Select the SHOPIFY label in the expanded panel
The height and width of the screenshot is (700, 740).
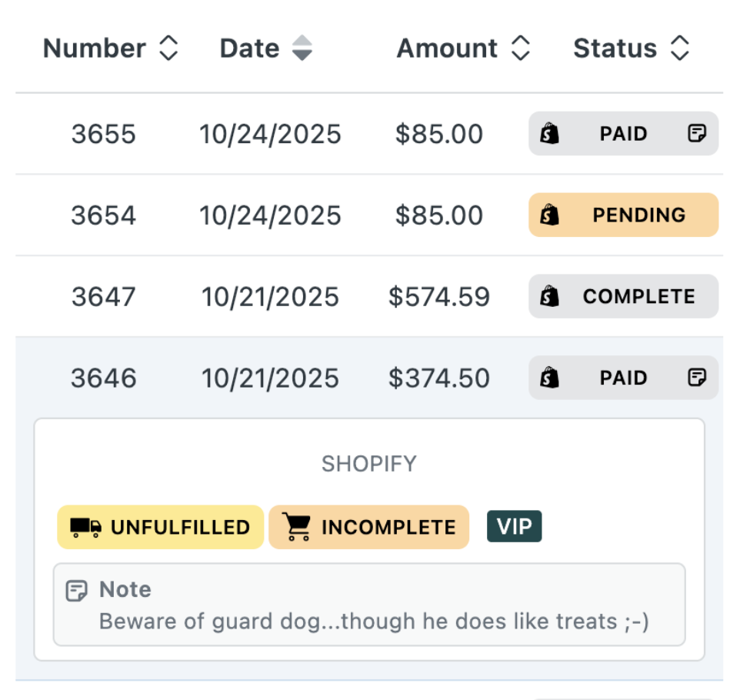pyautogui.click(x=368, y=463)
